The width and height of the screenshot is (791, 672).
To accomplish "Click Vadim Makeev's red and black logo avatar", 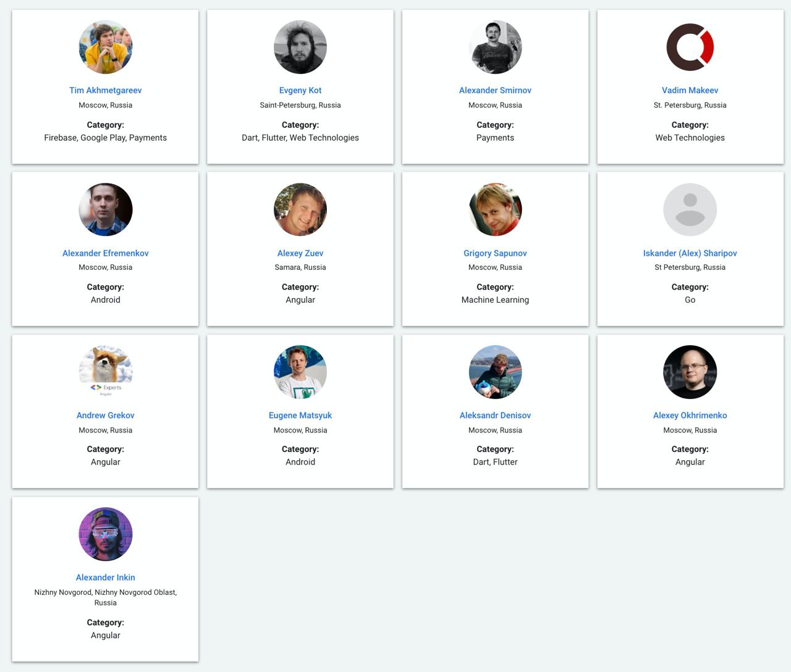I will pyautogui.click(x=690, y=48).
